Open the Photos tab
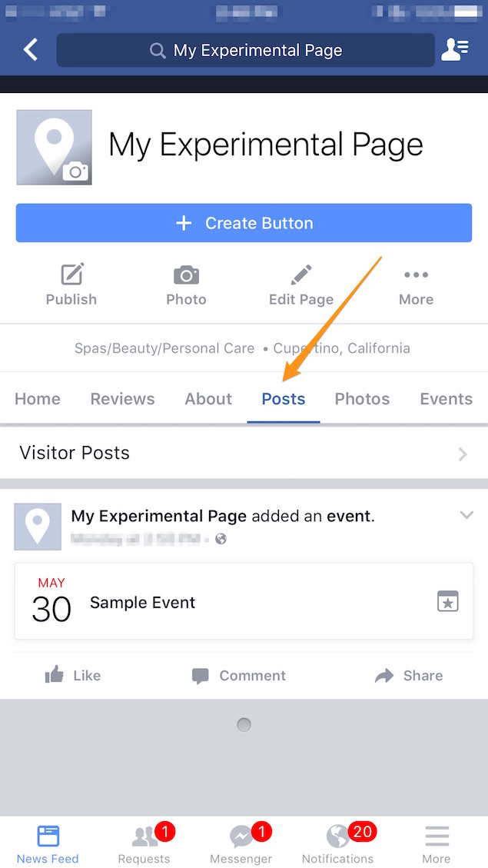Viewport: 488px width, 868px height. (362, 398)
